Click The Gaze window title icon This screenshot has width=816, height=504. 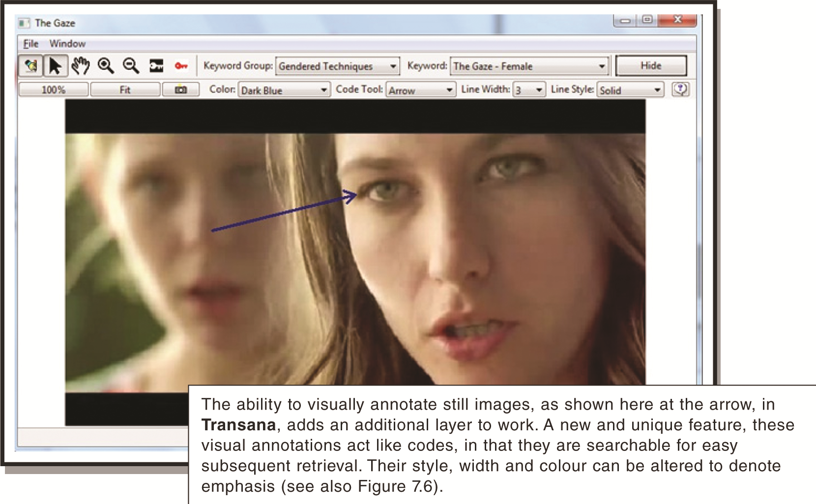point(24,23)
